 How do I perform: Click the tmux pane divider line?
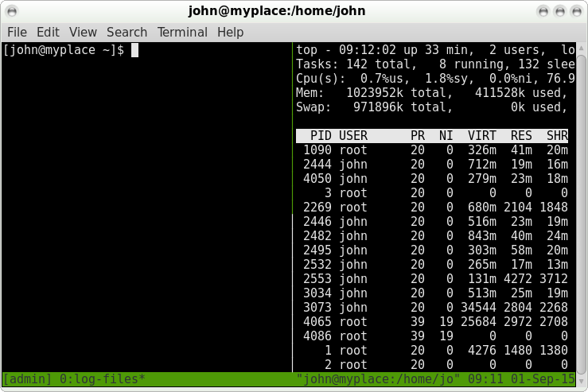point(292,207)
